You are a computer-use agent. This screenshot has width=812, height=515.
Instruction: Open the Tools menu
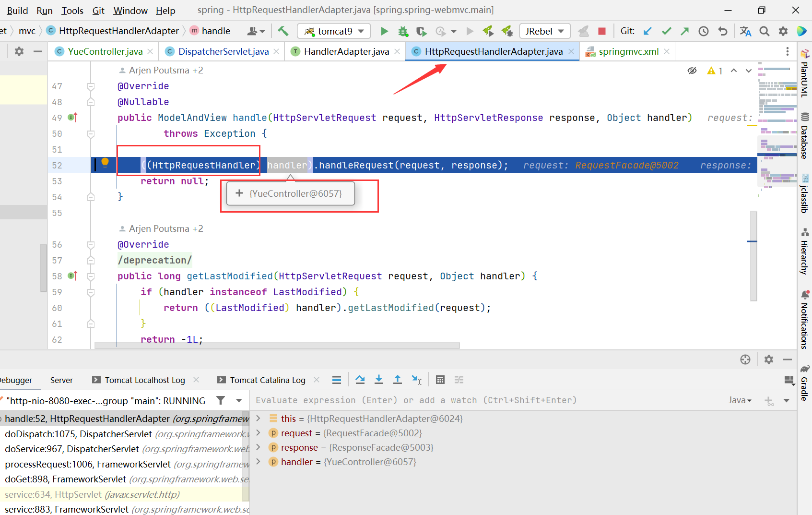(72, 11)
